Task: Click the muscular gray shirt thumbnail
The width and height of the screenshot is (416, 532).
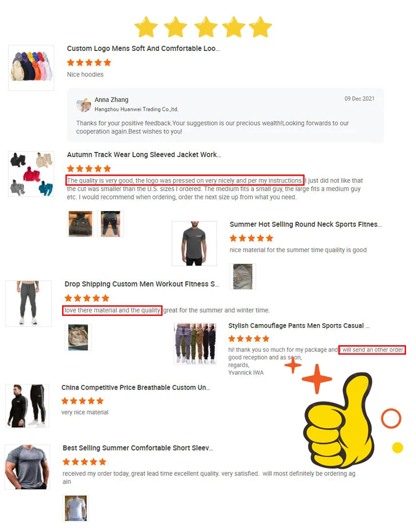Action: pyautogui.click(x=28, y=467)
